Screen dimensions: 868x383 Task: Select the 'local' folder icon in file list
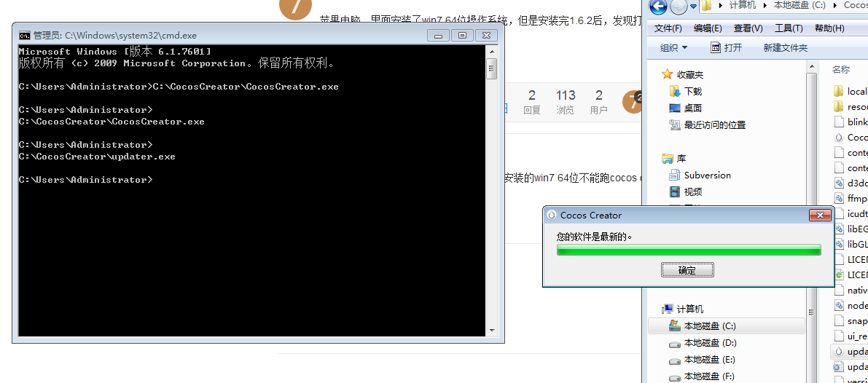[838, 91]
